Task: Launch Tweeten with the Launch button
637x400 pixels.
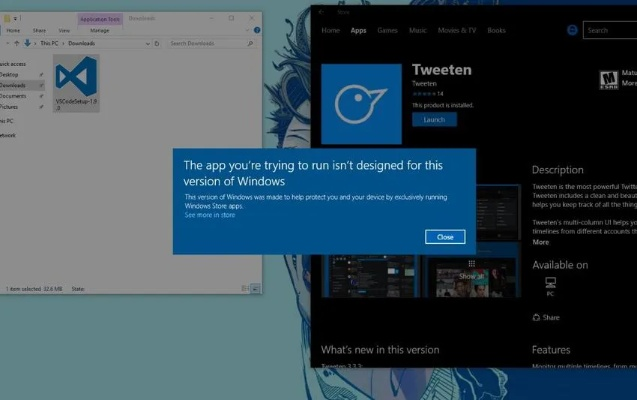Action: tap(434, 120)
